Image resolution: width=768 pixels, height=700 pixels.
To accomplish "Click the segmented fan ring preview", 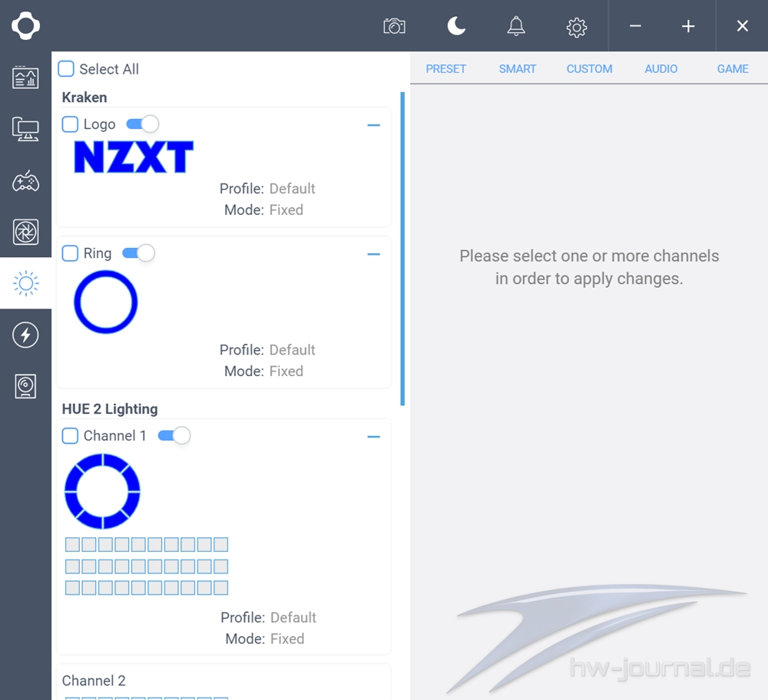I will tap(102, 491).
